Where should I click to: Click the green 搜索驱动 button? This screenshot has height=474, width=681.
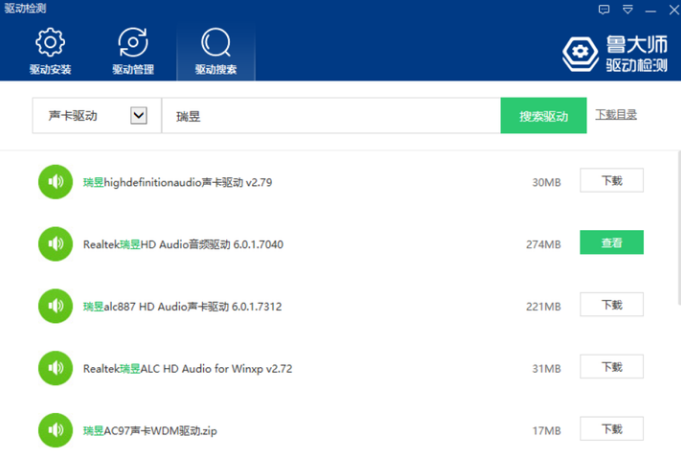point(543,116)
